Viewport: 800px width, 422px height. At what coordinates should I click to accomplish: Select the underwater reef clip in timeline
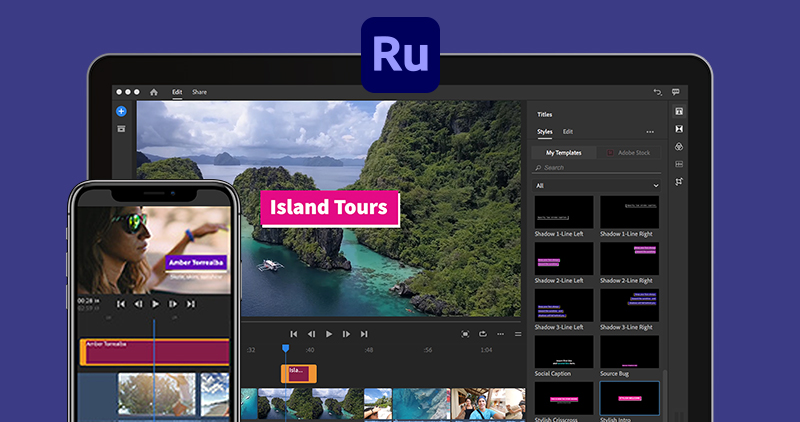421,404
